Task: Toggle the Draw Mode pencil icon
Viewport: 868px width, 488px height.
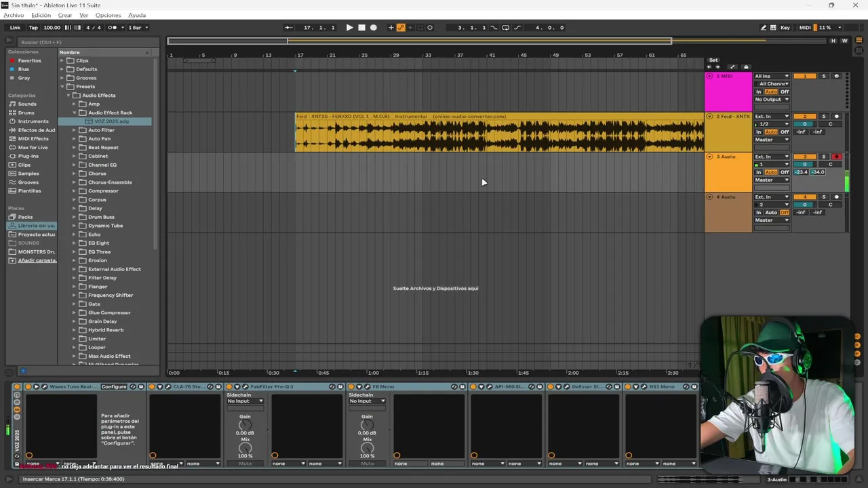Action: point(764,28)
